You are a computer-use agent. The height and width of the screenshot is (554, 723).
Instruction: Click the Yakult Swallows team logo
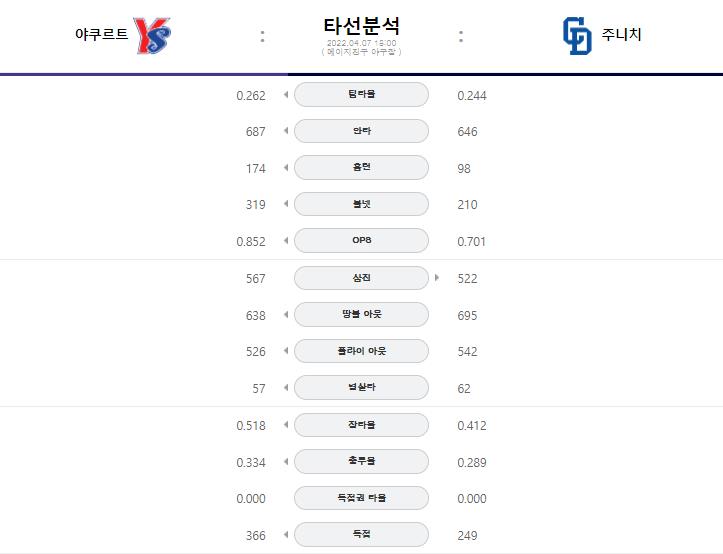pyautogui.click(x=152, y=35)
